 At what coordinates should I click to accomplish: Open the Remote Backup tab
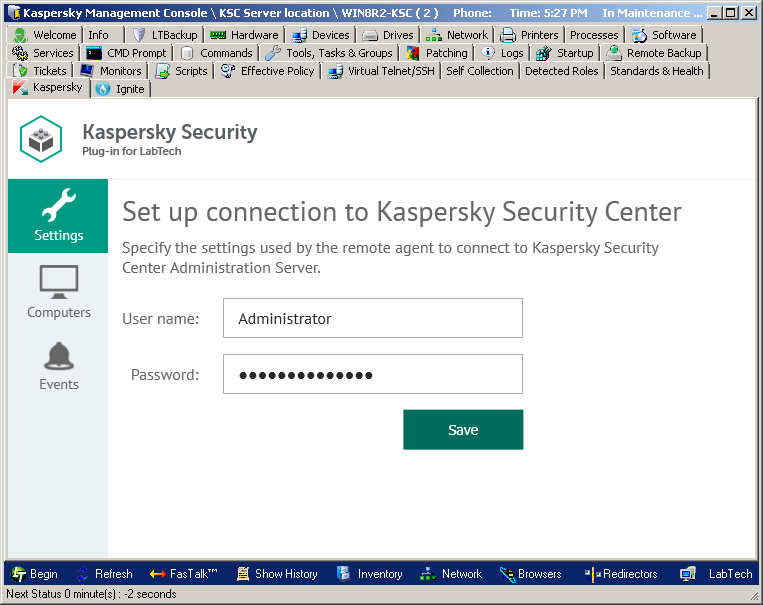click(x=655, y=53)
